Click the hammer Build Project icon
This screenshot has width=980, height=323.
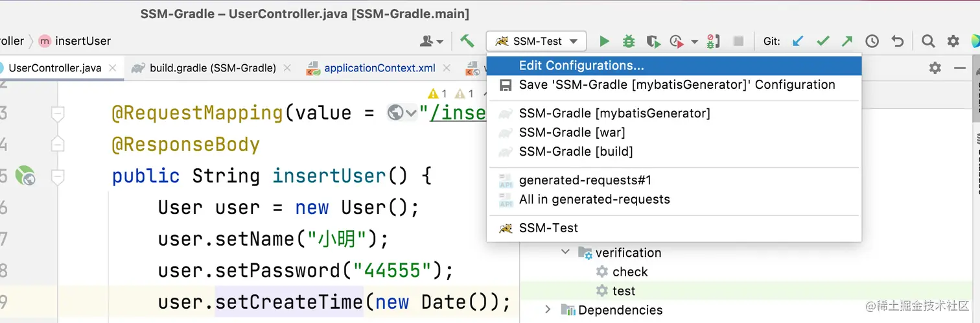click(467, 41)
